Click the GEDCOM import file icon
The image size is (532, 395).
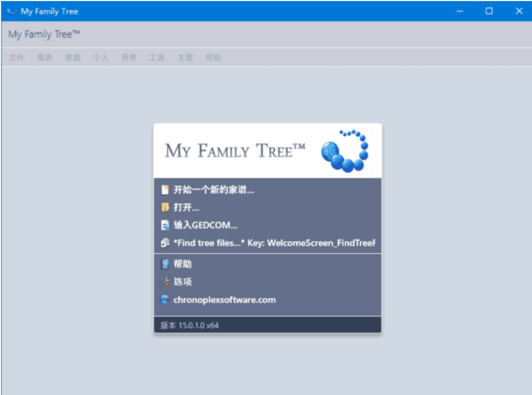(x=165, y=226)
